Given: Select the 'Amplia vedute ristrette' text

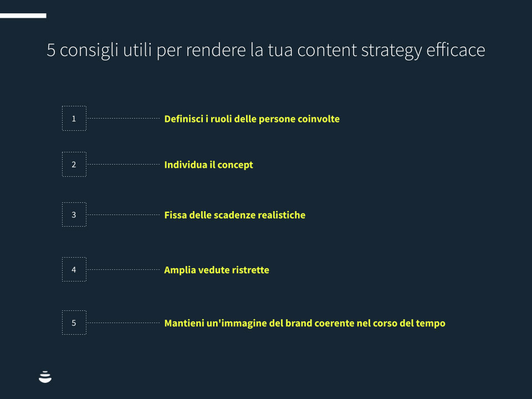Looking at the screenshot, I should pos(217,270).
